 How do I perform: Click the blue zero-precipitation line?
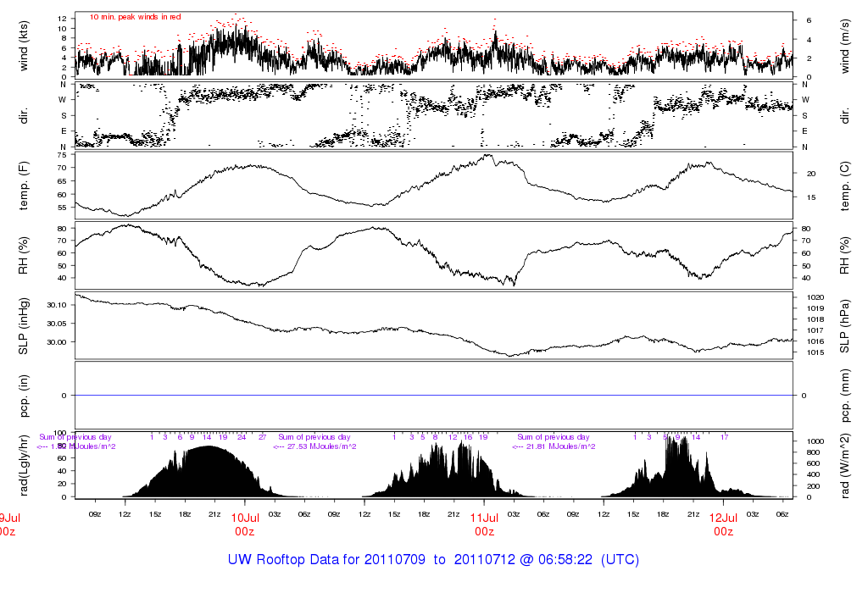click(x=434, y=396)
